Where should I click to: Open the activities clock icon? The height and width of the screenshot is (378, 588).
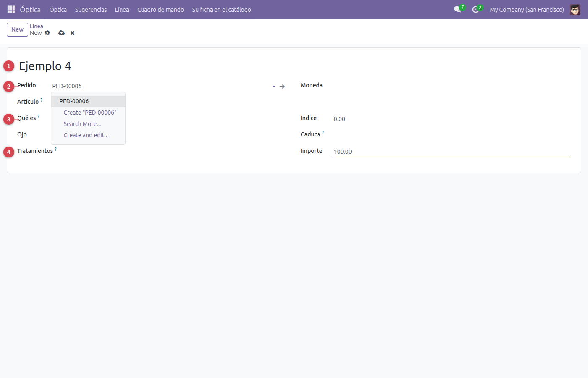pyautogui.click(x=476, y=9)
